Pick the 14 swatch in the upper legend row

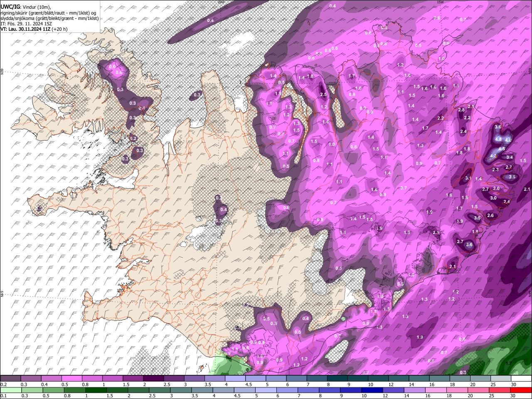(419, 379)
